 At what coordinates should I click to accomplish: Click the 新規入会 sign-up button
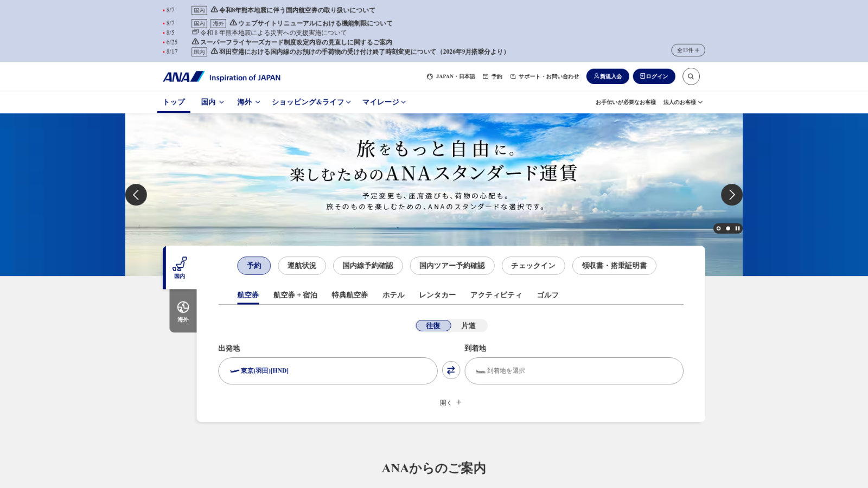(608, 76)
